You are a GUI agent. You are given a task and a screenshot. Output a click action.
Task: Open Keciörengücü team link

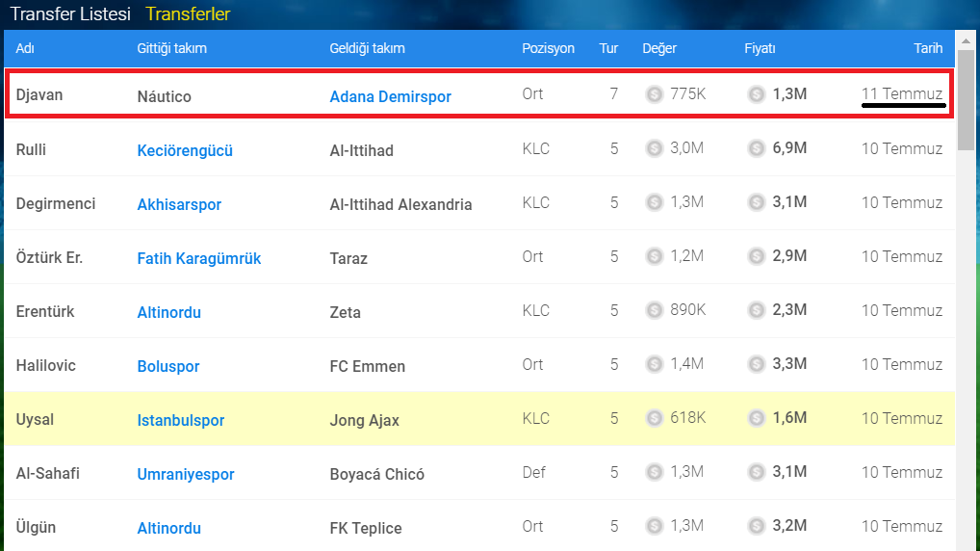(185, 150)
